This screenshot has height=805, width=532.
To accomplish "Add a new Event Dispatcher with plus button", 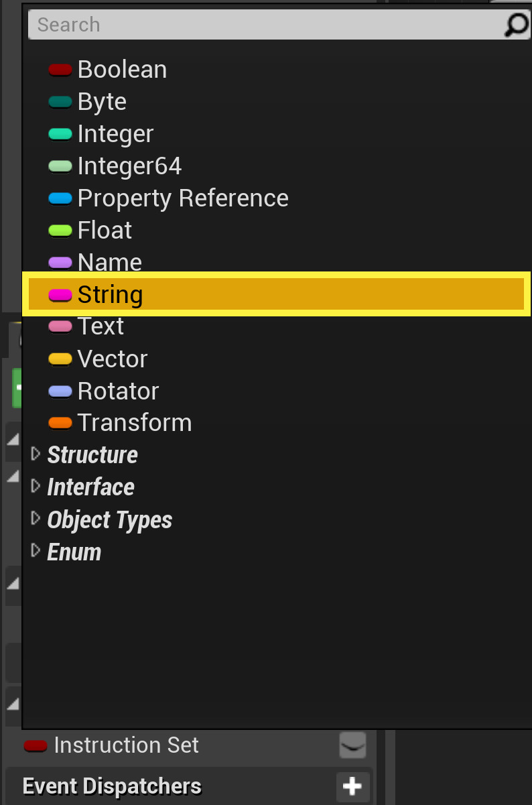I will (352, 786).
